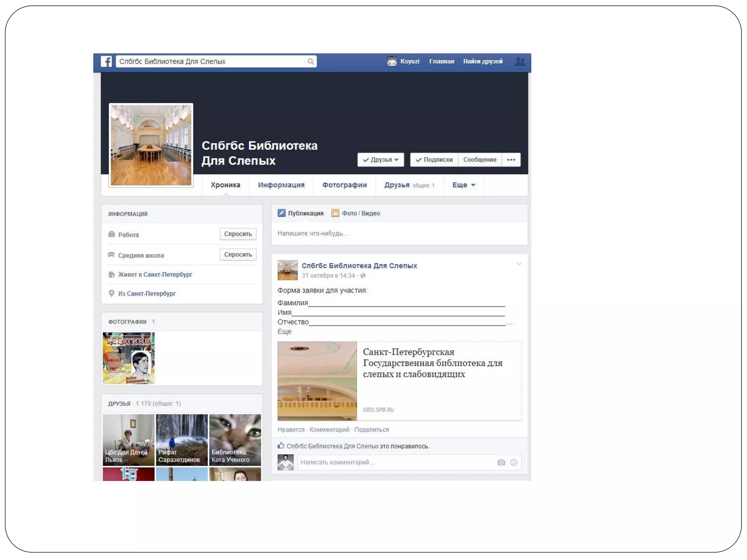Open the post options chevron
The height and width of the screenshot is (560, 747).
click(x=519, y=264)
